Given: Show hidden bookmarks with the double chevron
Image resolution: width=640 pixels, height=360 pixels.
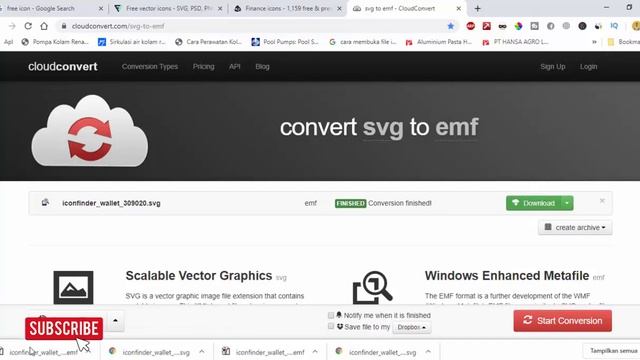Looking at the screenshot, I should click(594, 42).
